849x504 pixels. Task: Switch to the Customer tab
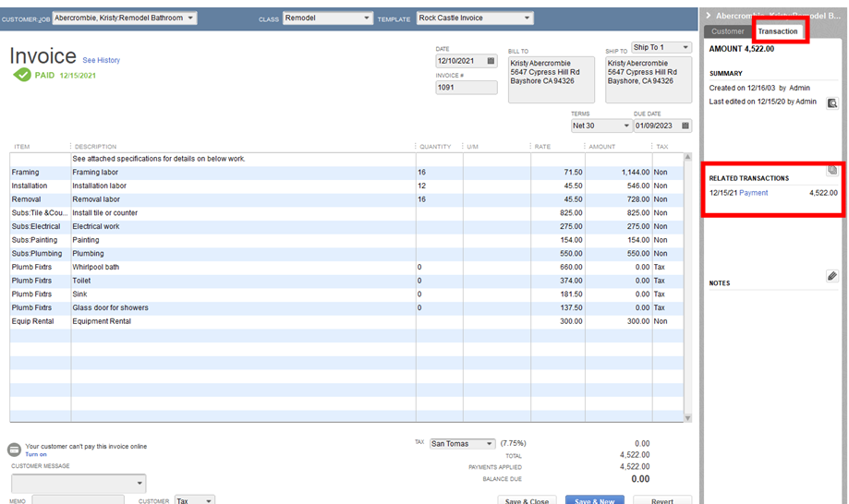727,31
